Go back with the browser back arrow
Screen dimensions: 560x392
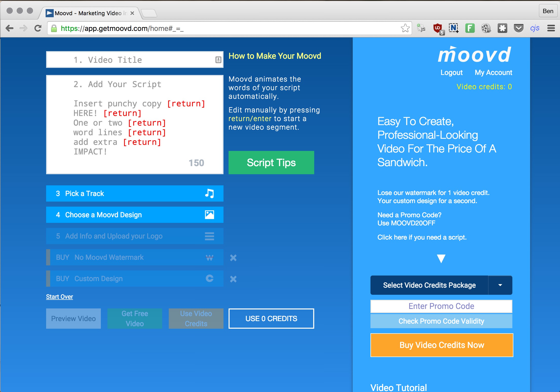(9, 28)
